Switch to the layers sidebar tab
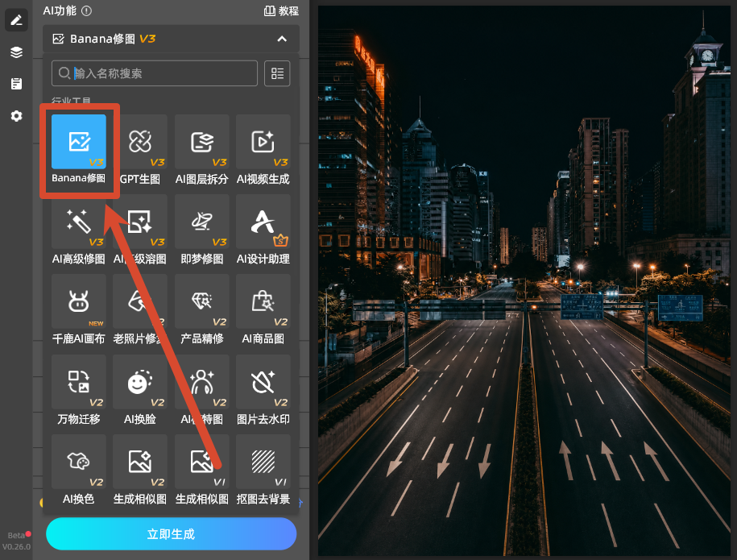The image size is (737, 560). (x=16, y=52)
